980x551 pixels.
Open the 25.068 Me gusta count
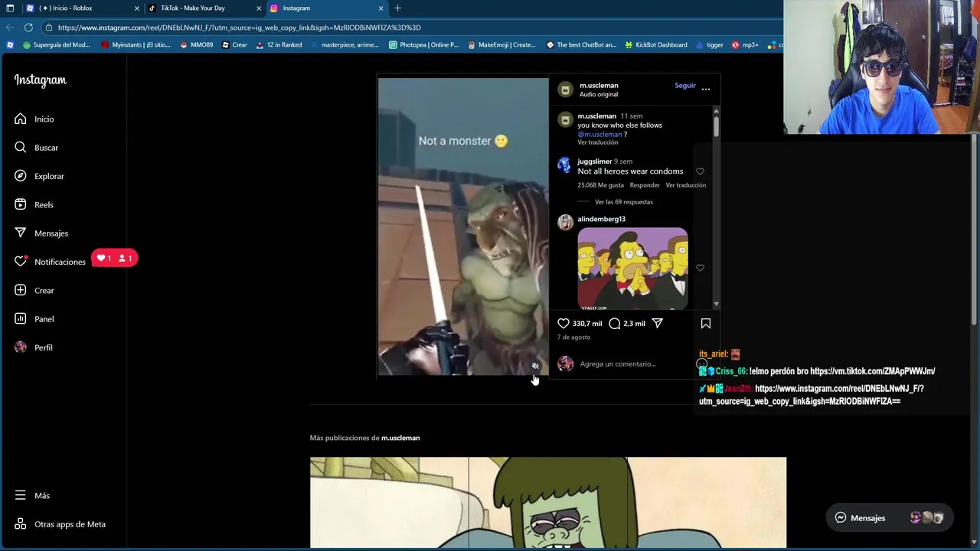pos(600,185)
